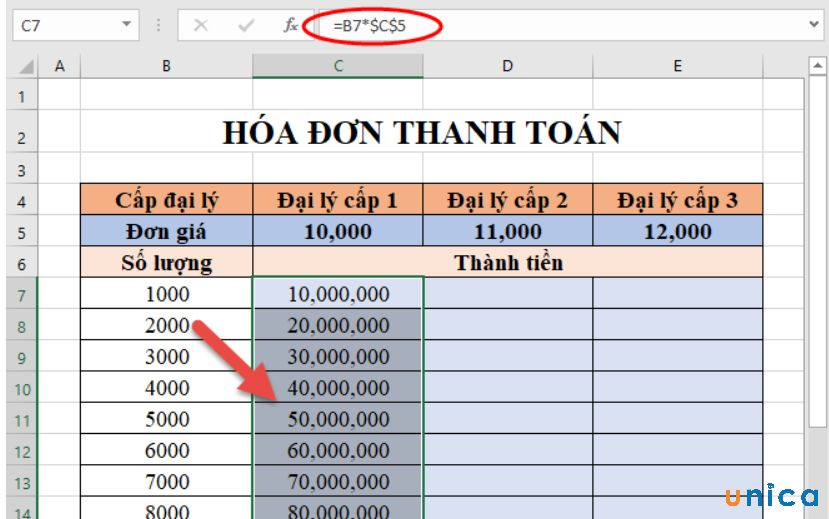Image resolution: width=829 pixels, height=519 pixels.
Task: Select row 8 header
Action: (x=22, y=326)
